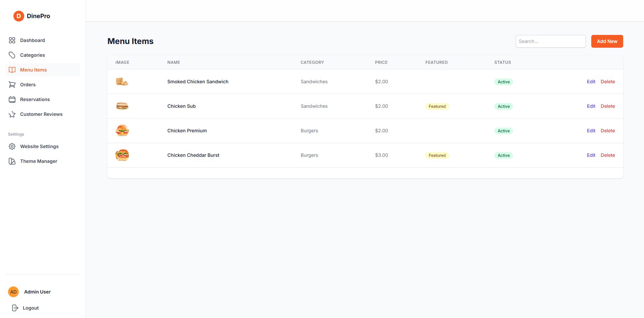644x318 pixels.
Task: Click Sandwiches category of Smoked Chicken Sandwich
Action: pos(314,82)
